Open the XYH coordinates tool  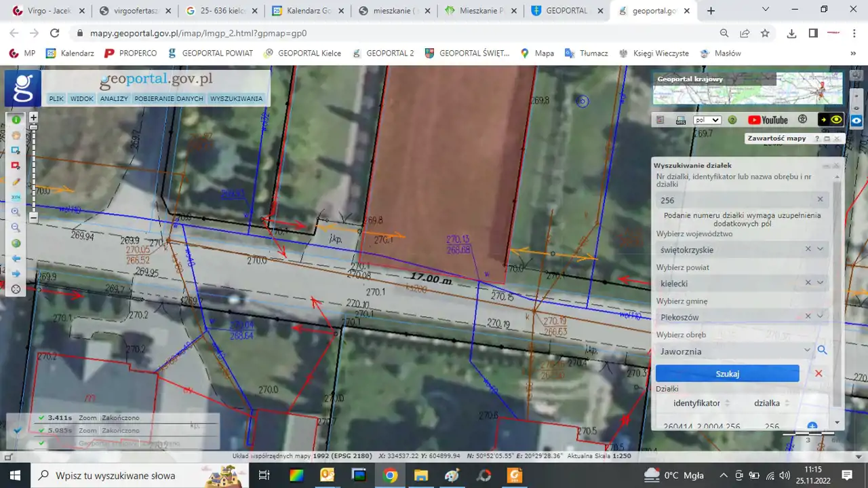click(16, 197)
